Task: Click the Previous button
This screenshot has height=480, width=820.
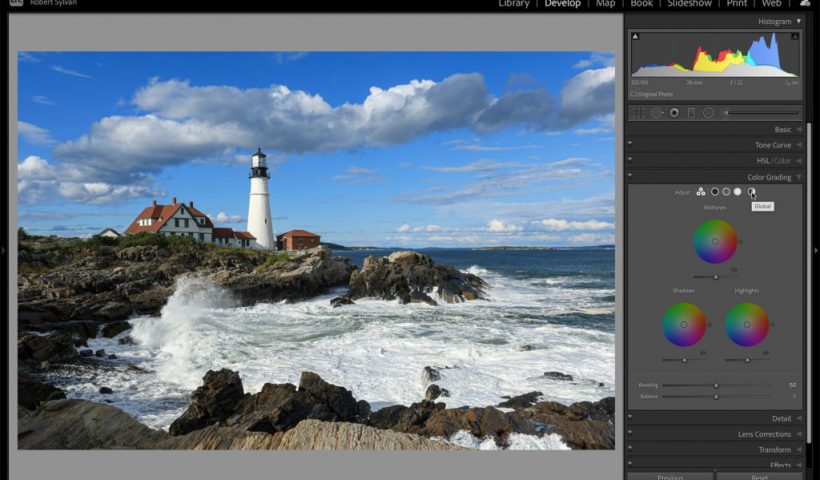Action: click(670, 476)
